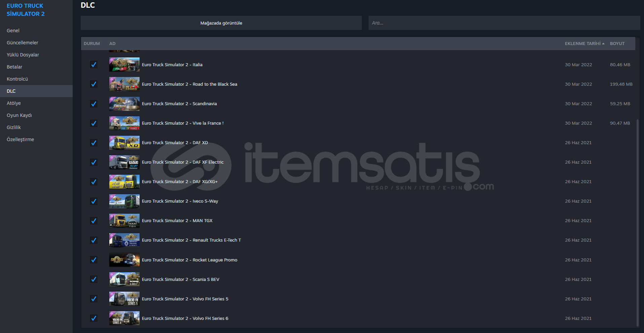Image resolution: width=644 pixels, height=333 pixels.
Task: Click the 90,47 MB size value
Action: pos(620,123)
